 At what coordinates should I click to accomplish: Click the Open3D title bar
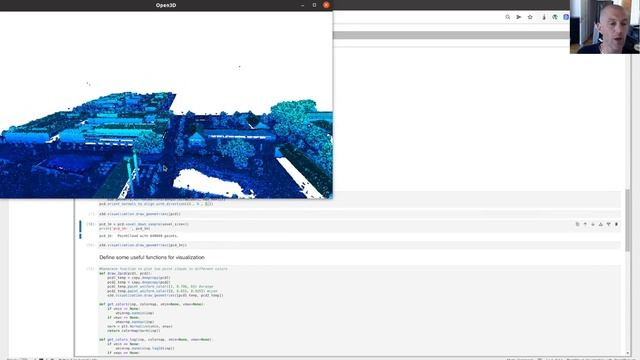(x=166, y=5)
